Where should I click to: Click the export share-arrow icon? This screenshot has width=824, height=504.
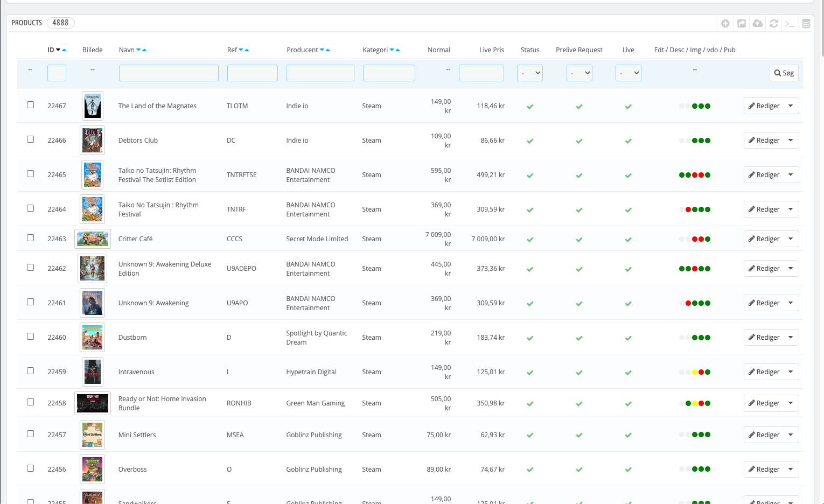pos(742,23)
